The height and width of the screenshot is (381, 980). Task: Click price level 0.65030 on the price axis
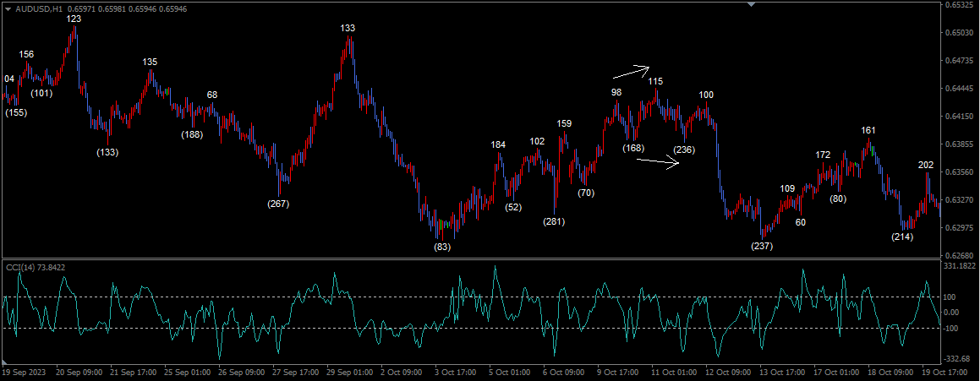click(x=961, y=33)
